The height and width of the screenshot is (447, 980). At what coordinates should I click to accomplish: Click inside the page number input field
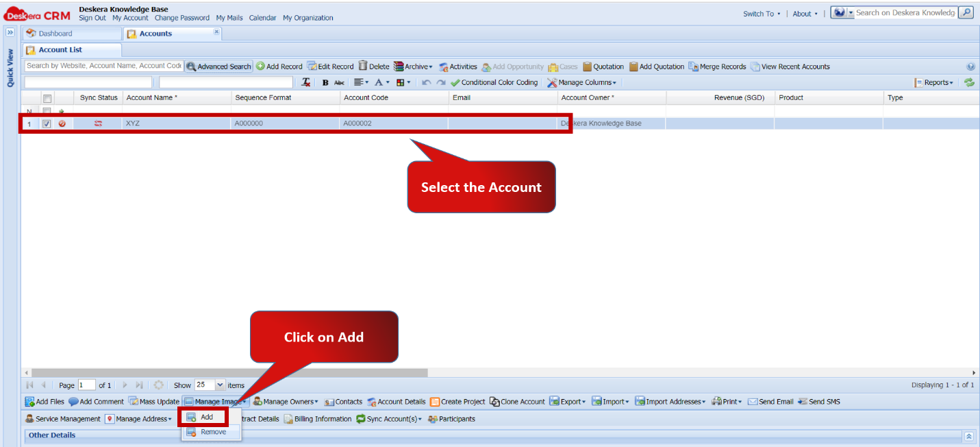(86, 385)
